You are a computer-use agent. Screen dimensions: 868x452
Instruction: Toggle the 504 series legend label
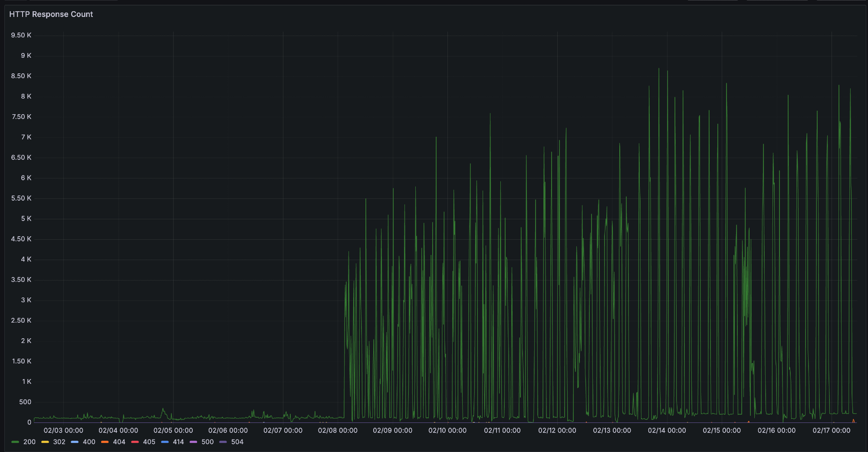(x=237, y=442)
